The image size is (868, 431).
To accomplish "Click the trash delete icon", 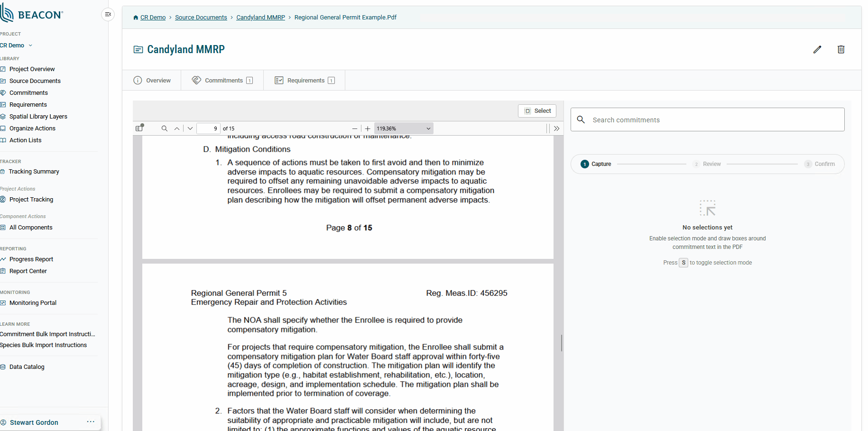I will click(x=840, y=49).
